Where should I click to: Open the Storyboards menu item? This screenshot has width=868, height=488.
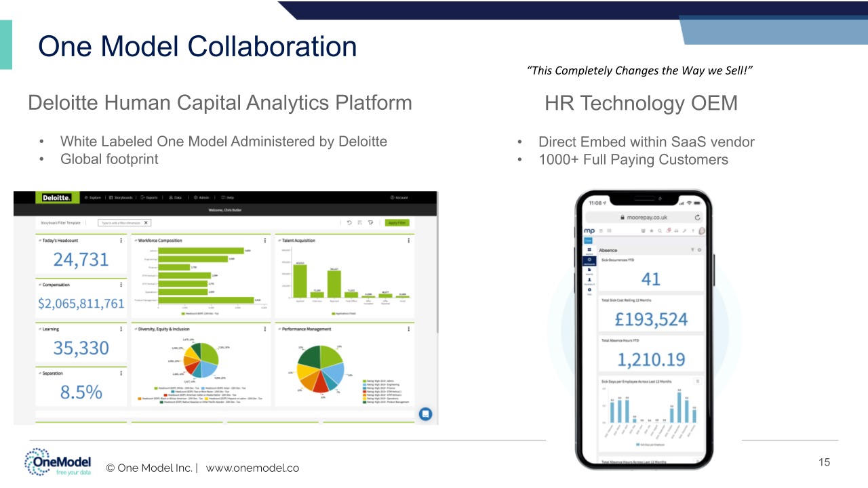point(121,198)
